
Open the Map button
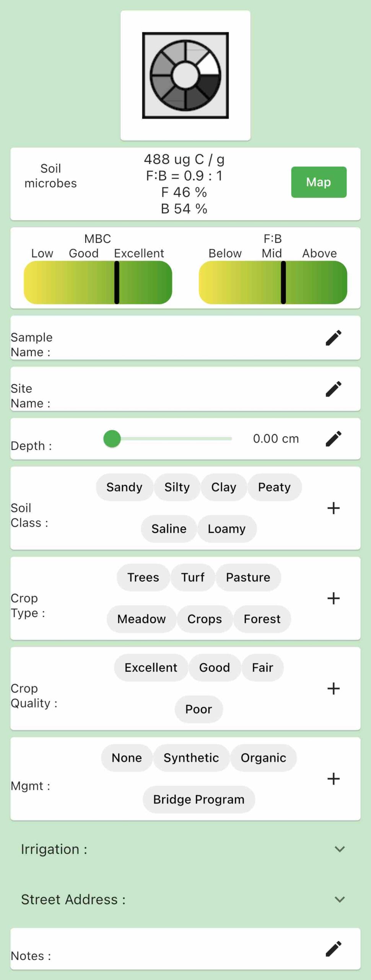[x=319, y=182]
